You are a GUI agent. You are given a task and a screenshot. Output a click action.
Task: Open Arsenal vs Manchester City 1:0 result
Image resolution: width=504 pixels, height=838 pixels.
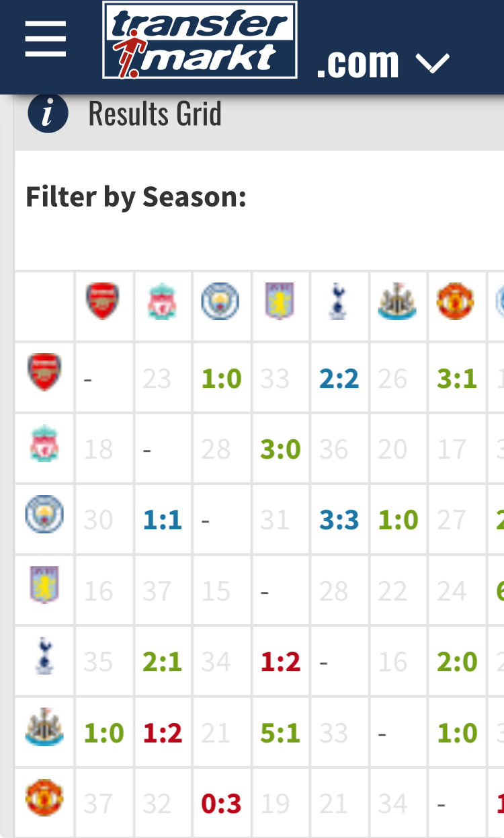[221, 379]
